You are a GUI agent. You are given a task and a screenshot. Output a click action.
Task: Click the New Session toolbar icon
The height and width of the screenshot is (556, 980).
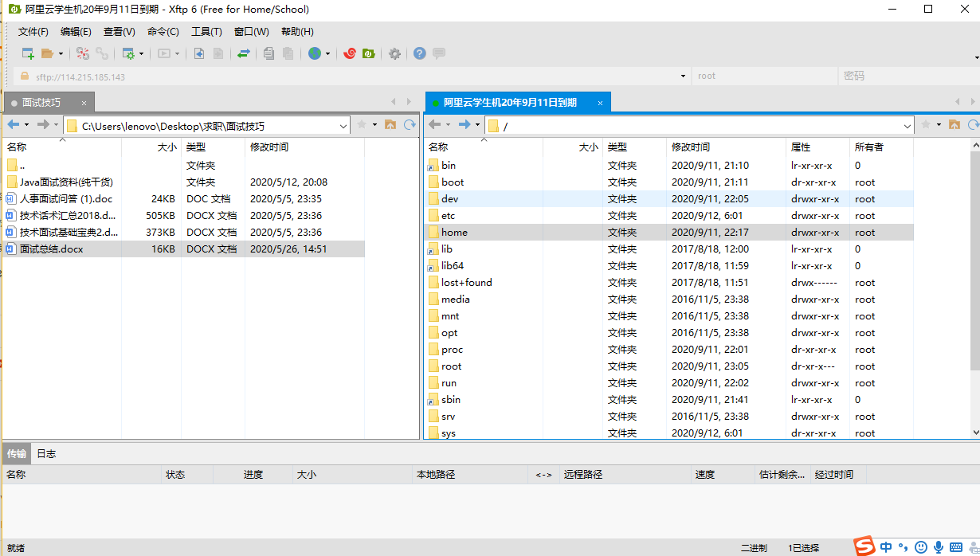pyautogui.click(x=28, y=53)
